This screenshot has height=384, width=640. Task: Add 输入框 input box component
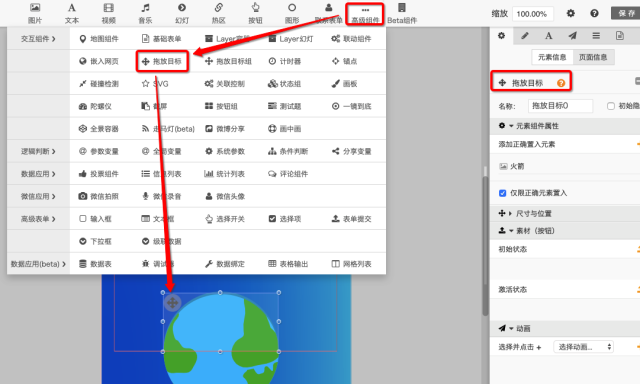[x=95, y=219]
